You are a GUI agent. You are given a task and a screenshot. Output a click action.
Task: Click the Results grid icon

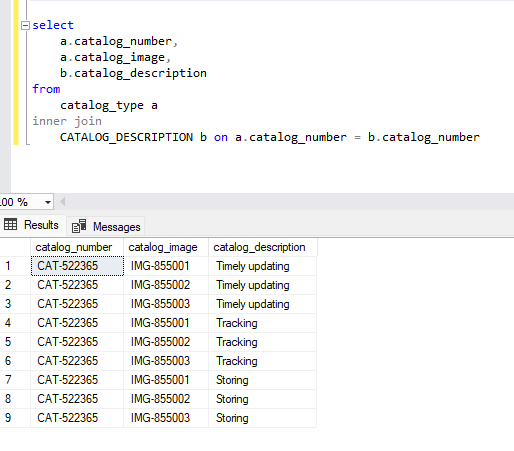tap(10, 225)
